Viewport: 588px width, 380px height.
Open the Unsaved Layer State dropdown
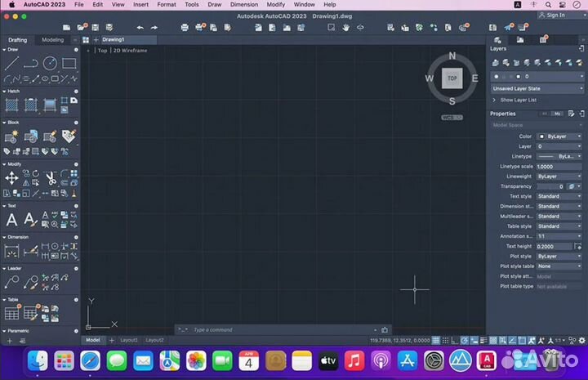click(x=537, y=88)
